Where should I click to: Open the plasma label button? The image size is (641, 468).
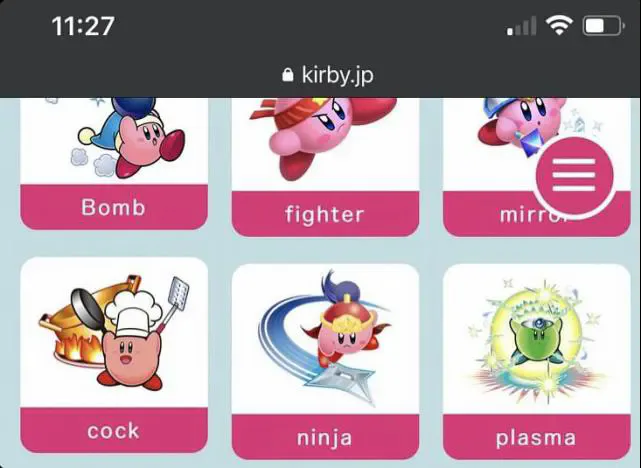tap(536, 437)
